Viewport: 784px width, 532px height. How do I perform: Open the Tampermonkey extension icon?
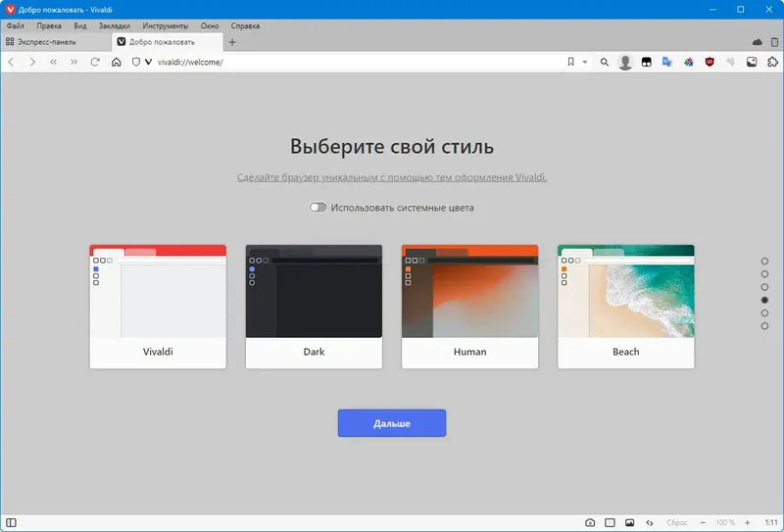[x=647, y=62]
